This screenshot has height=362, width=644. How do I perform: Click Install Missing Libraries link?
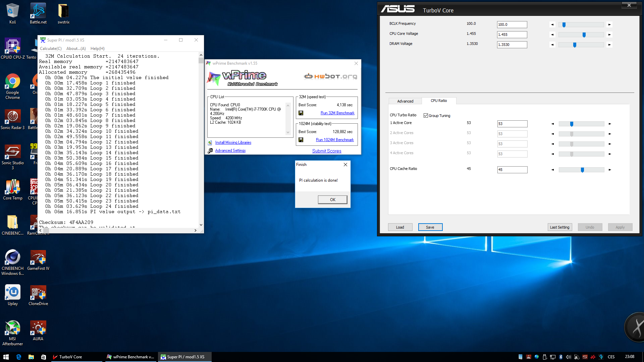click(233, 142)
